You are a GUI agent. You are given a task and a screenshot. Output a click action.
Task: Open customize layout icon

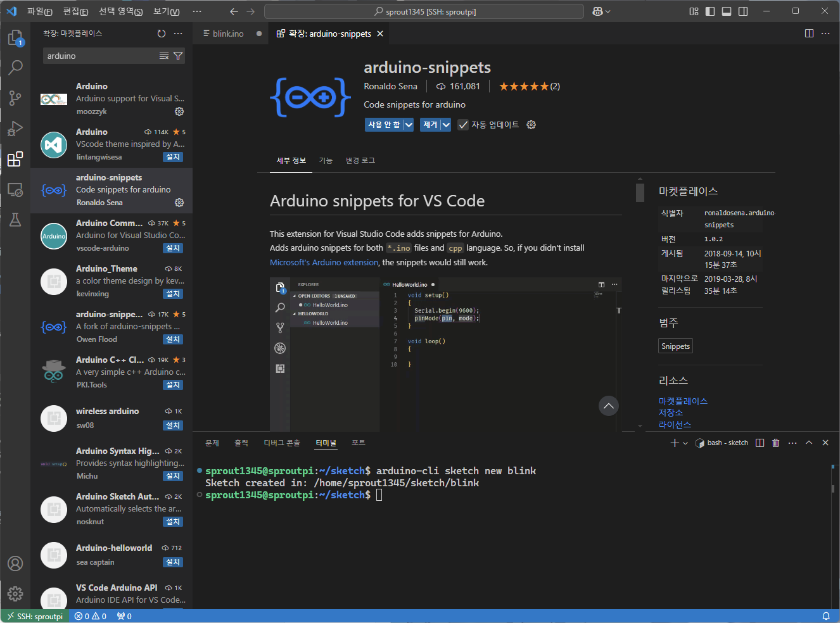[694, 11]
